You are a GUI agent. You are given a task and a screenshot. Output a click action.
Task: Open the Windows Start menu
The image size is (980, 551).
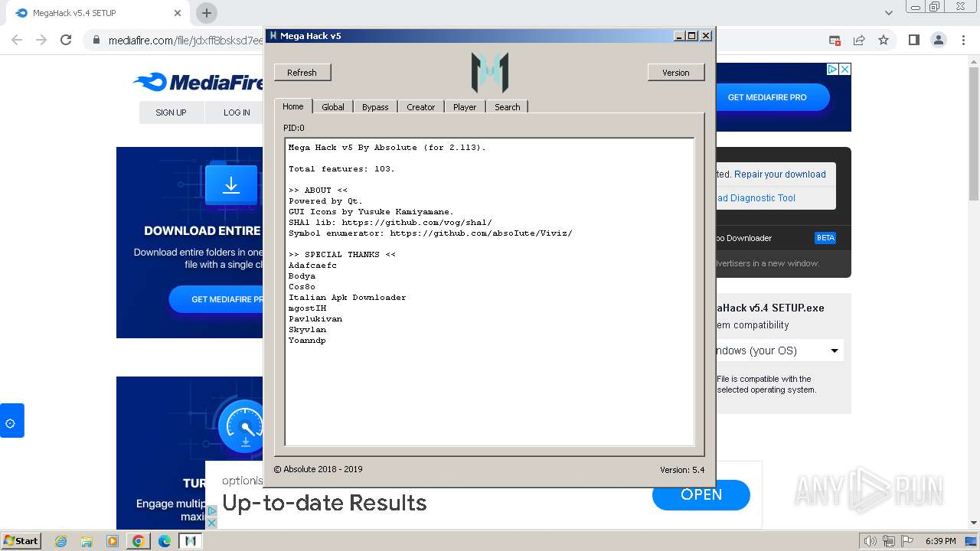pyautogui.click(x=21, y=540)
